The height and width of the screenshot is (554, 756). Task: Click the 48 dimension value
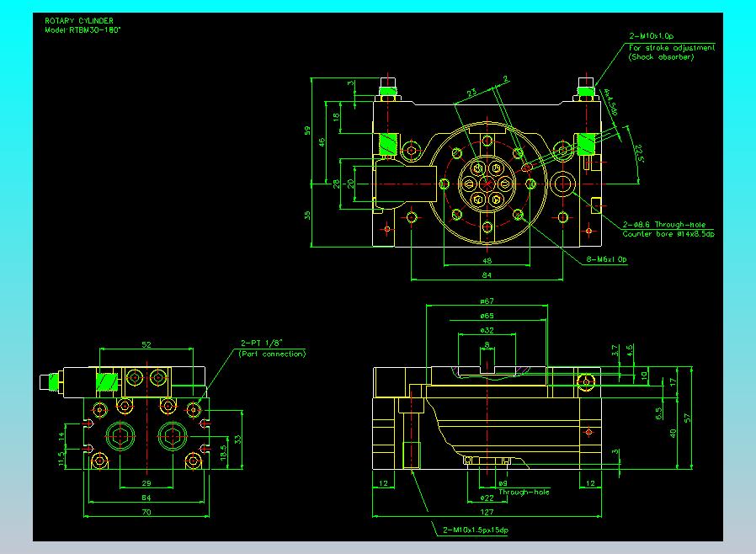click(487, 261)
